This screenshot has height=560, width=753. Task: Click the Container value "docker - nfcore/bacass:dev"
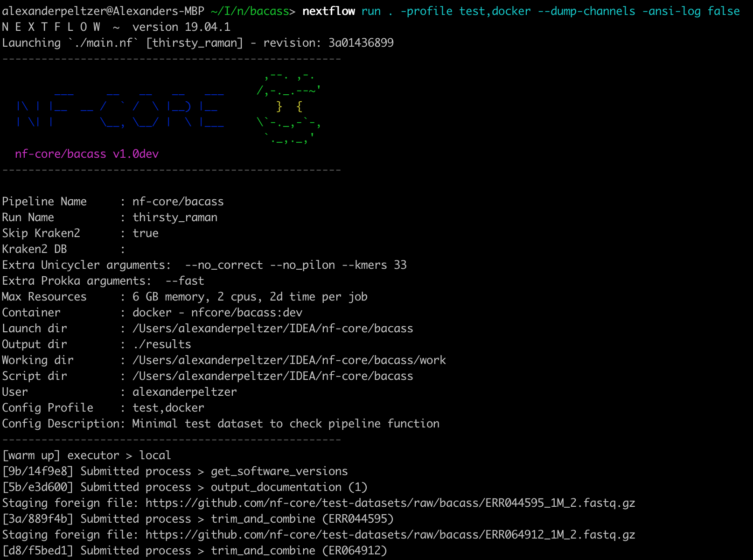(217, 313)
